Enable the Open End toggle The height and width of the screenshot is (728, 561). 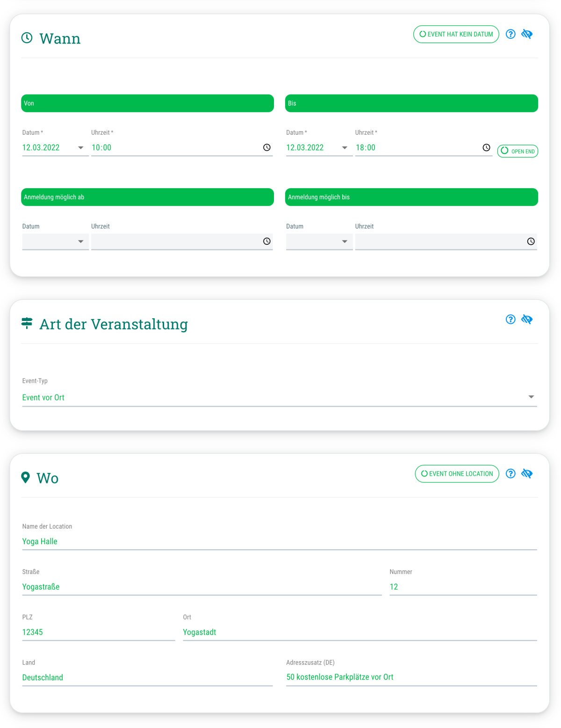pos(518,151)
